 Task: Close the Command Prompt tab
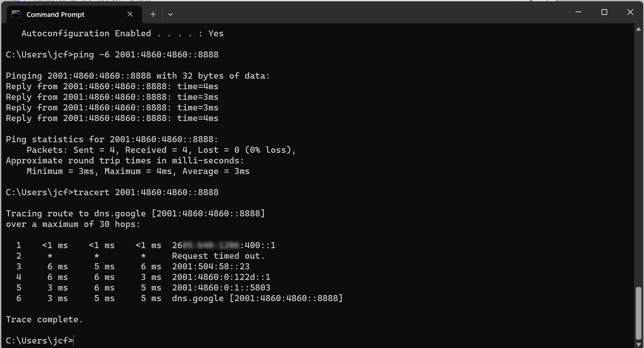pos(130,14)
